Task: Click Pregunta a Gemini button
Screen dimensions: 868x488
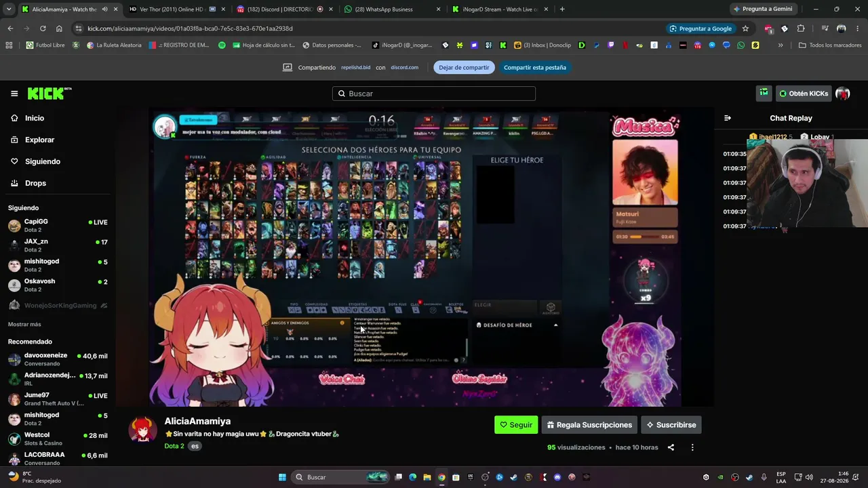Action: (x=763, y=9)
